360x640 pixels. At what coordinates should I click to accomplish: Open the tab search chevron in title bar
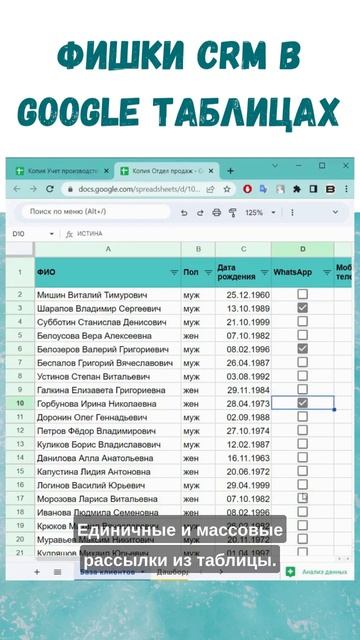[275, 166]
